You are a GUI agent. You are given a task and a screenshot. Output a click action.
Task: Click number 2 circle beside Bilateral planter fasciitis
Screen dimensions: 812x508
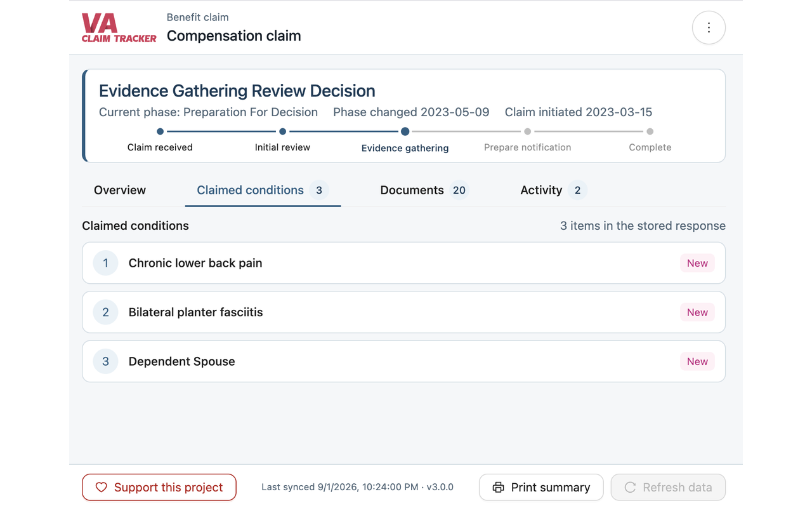pyautogui.click(x=105, y=312)
